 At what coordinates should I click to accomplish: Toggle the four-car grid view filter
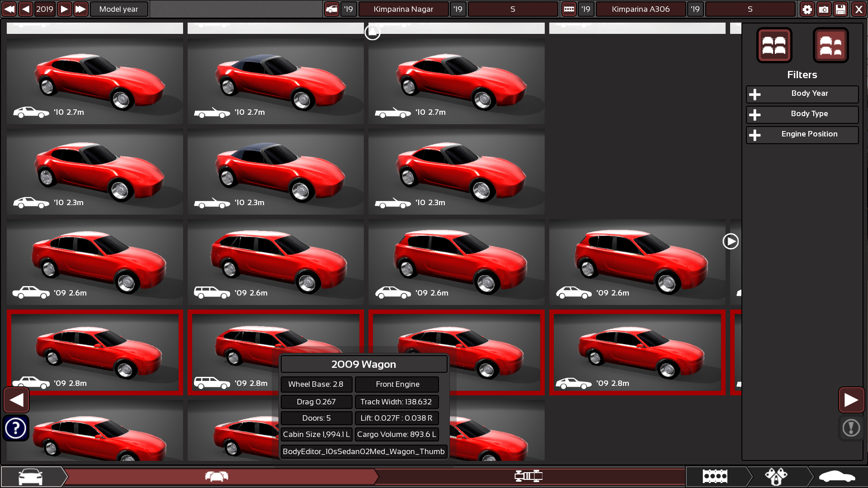click(x=774, y=45)
